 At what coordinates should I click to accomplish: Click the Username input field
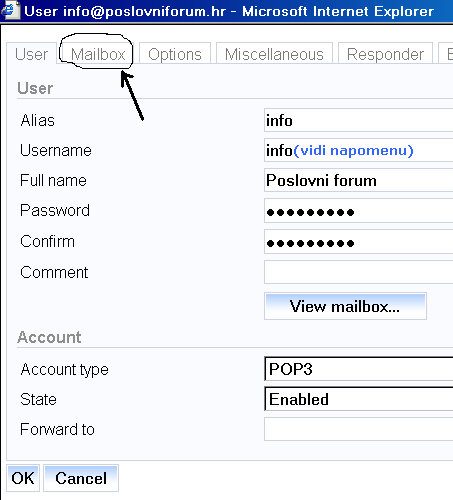359,150
